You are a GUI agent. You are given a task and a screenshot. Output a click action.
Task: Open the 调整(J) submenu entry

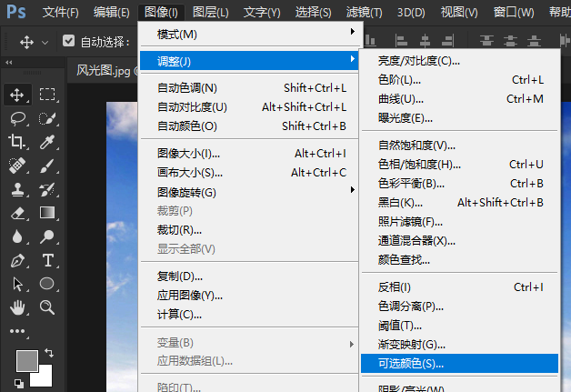pyautogui.click(x=249, y=61)
